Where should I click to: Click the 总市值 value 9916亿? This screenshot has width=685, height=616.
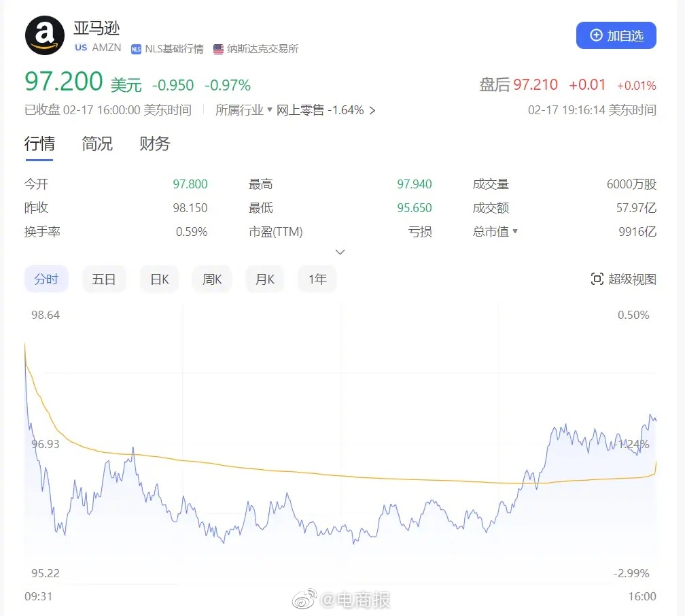pos(637,231)
